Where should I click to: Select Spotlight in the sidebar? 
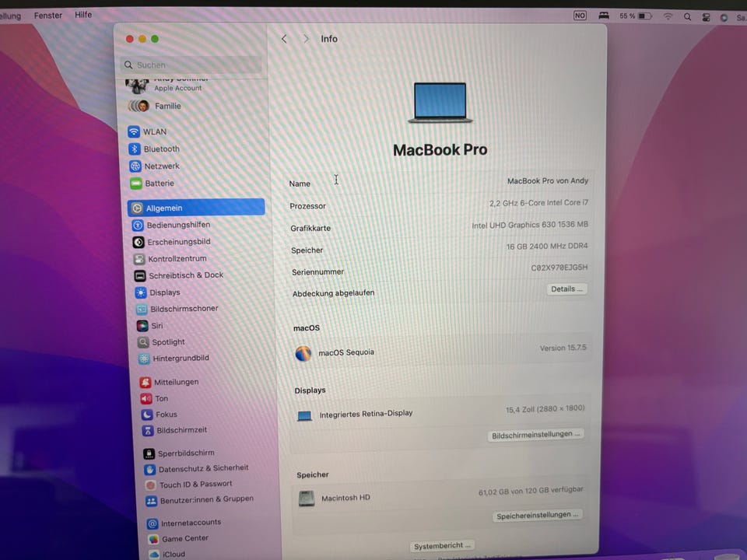pos(161,342)
